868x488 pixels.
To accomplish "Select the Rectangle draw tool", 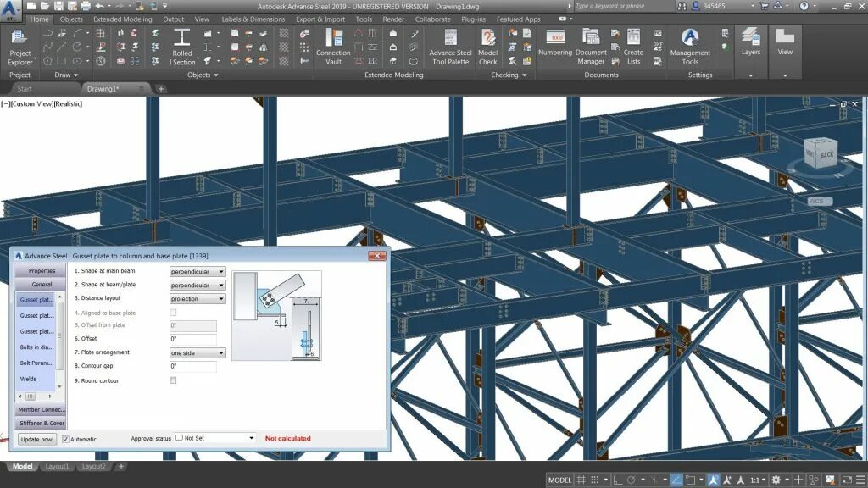I will pos(61,61).
